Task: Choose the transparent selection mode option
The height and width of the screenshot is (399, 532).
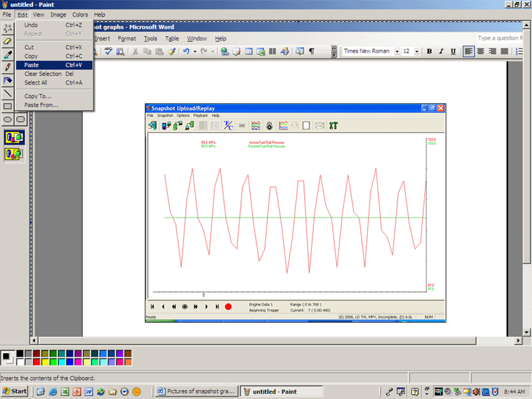Action: point(14,154)
